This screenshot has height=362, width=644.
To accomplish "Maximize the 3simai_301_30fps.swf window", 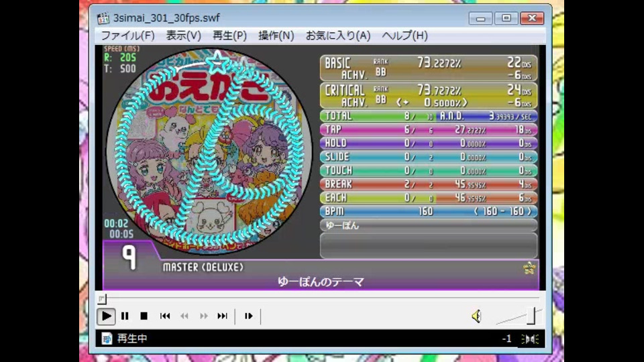I will (x=506, y=19).
